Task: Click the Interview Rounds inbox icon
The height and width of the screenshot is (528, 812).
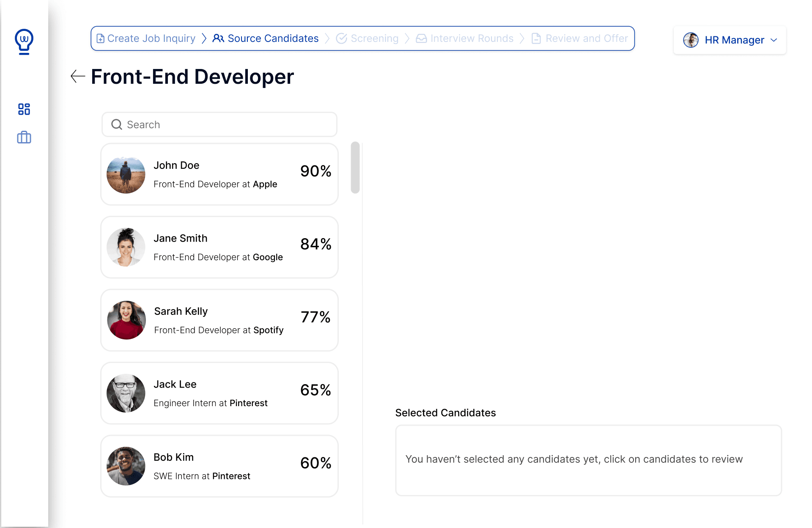Action: pyautogui.click(x=421, y=38)
